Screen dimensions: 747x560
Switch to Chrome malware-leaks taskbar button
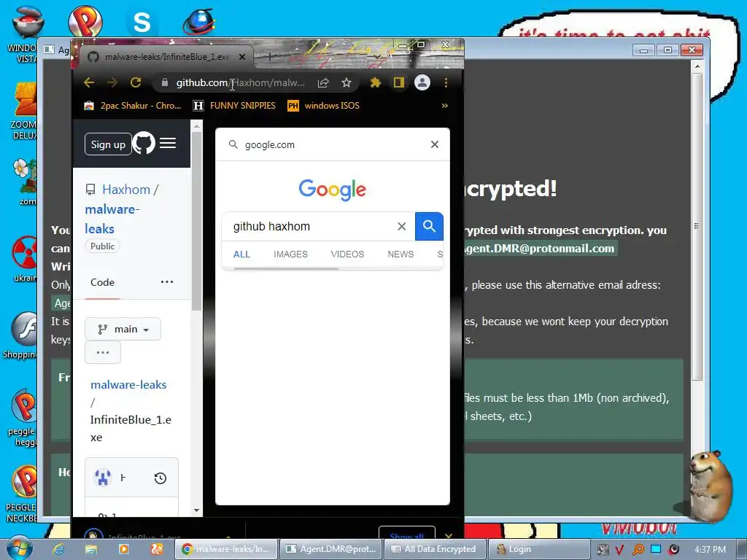(x=225, y=549)
